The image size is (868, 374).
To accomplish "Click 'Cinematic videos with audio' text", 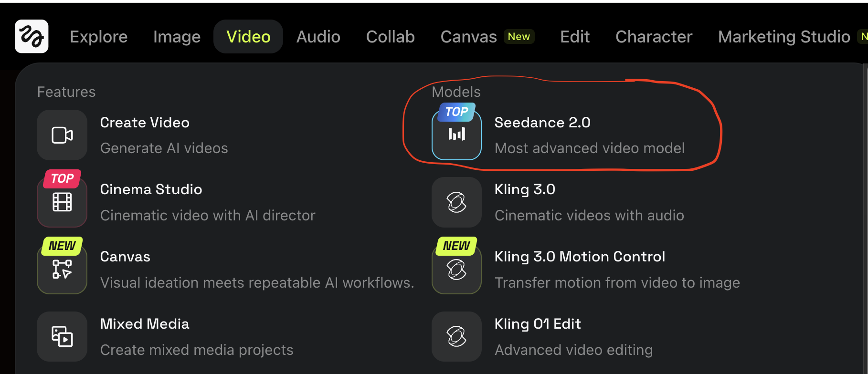I will [589, 216].
